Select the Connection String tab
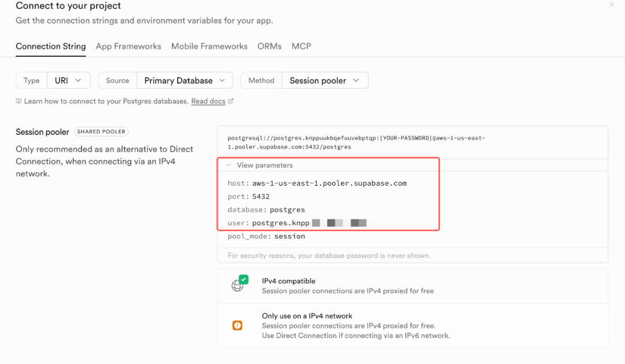This screenshot has width=625, height=364. point(50,46)
